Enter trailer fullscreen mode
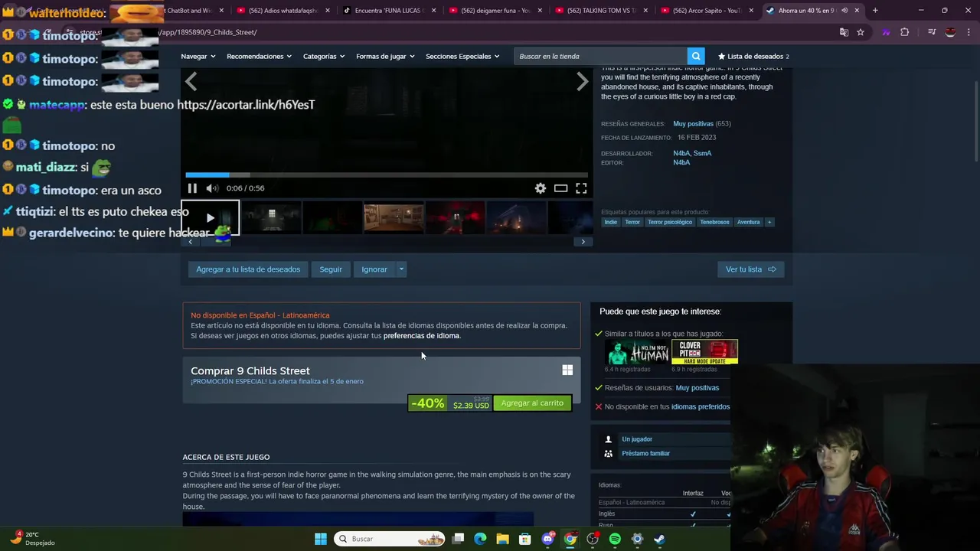This screenshot has width=980, height=551. pyautogui.click(x=581, y=188)
